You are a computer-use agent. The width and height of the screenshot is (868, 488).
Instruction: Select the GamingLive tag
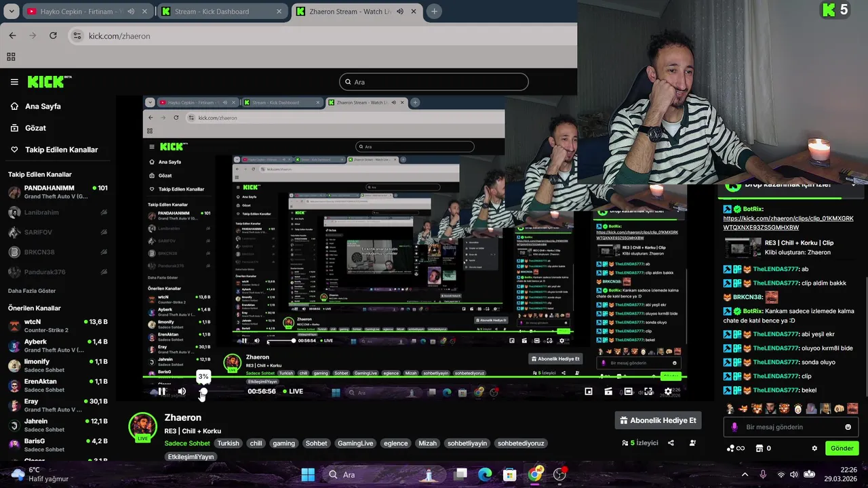(x=355, y=443)
